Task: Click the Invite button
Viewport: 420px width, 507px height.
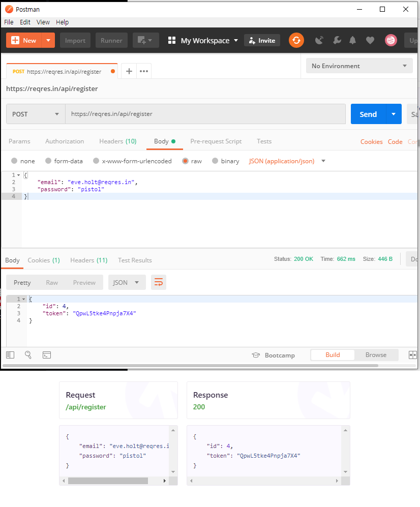Action: pos(262,40)
